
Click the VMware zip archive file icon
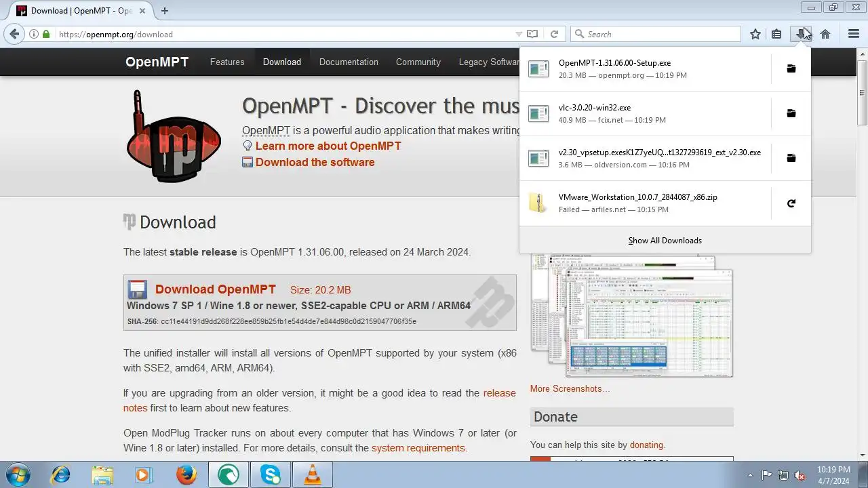click(x=538, y=203)
